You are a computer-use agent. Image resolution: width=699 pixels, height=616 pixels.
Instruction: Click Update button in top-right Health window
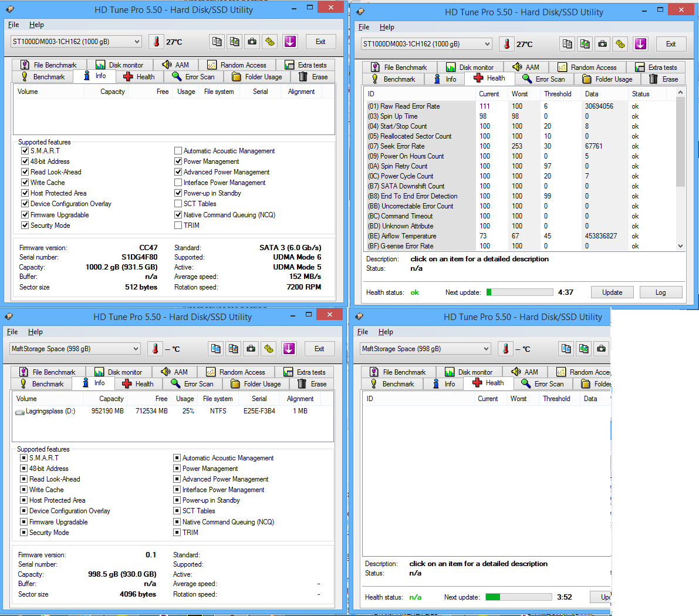[612, 292]
